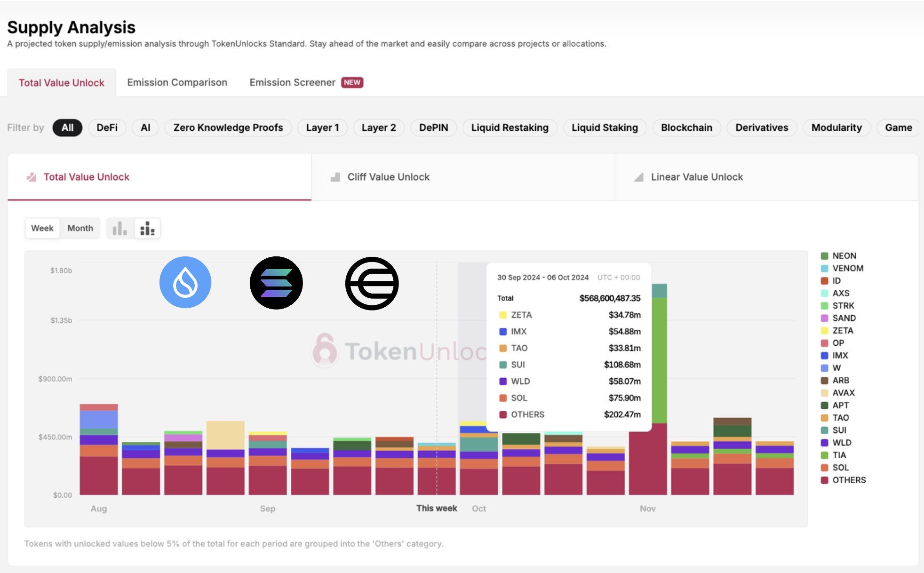Click the Worldcoin logo icon
This screenshot has height=573, width=924.
(372, 282)
